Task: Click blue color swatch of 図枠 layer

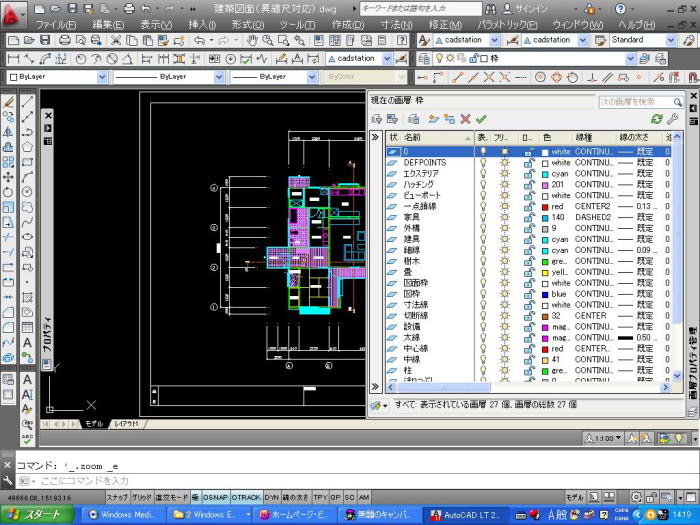Action: (545, 294)
